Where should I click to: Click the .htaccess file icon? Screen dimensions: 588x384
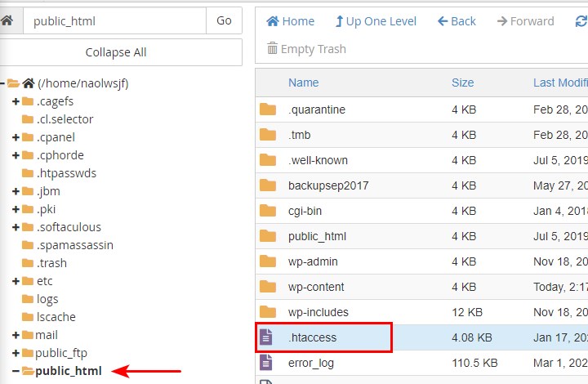coord(266,337)
